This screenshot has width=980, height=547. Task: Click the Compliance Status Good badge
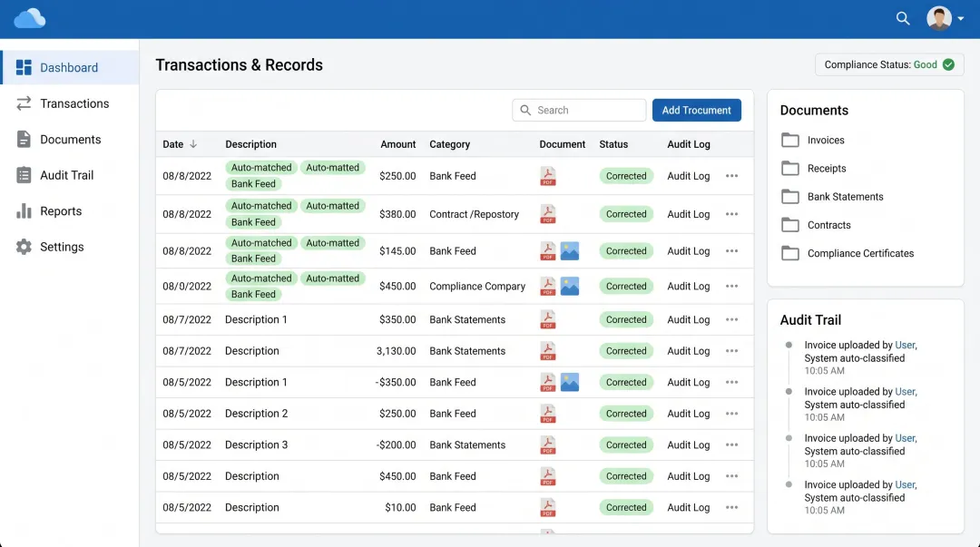[888, 65]
